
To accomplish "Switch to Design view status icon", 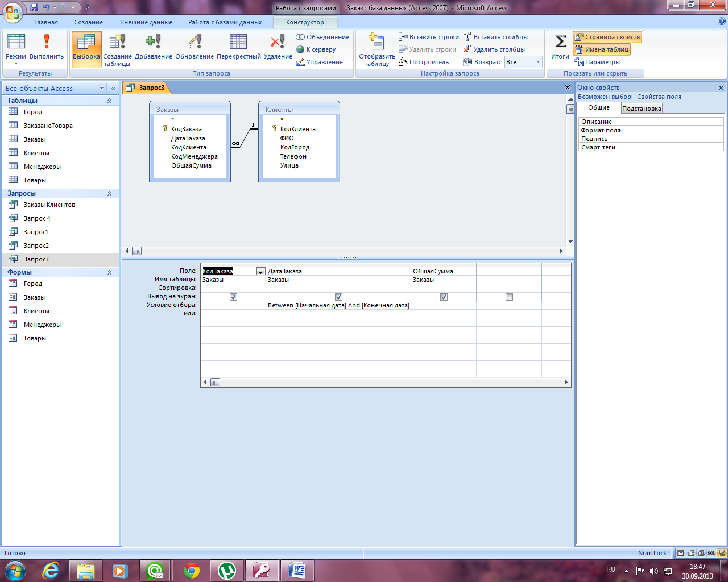I will pos(721,553).
